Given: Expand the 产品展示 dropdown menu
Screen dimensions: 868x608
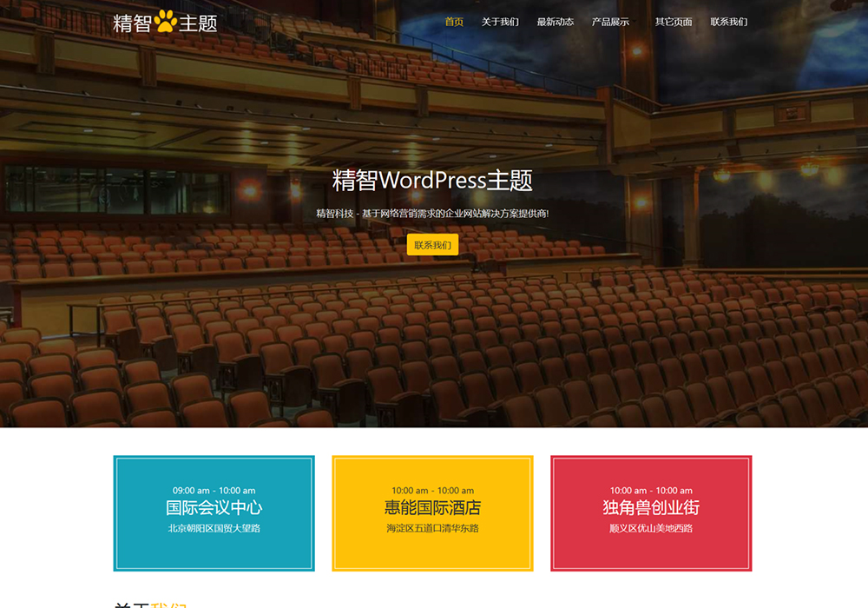Looking at the screenshot, I should point(611,22).
